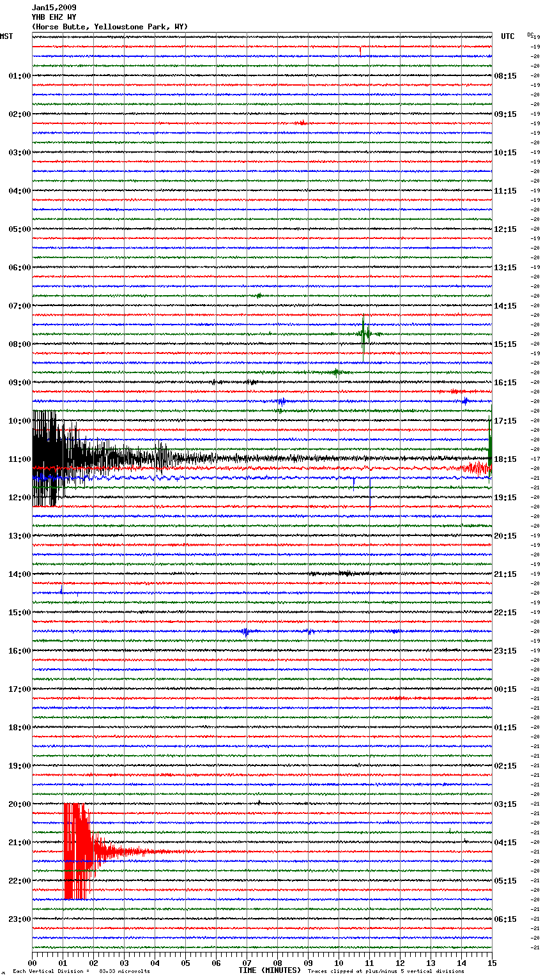Image resolution: width=543 pixels, height=980 pixels.
Task: Click the "11:15" UTC time label
Action: [505, 191]
